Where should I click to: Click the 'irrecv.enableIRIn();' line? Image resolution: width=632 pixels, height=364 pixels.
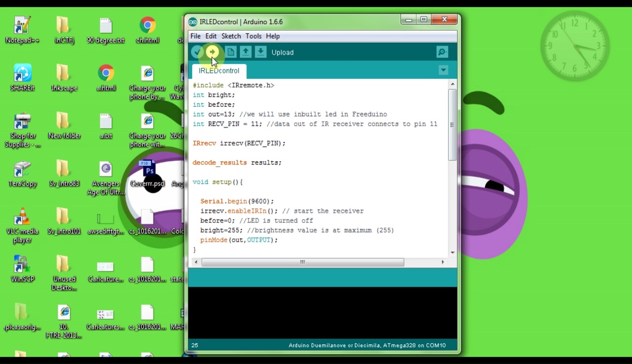(282, 211)
